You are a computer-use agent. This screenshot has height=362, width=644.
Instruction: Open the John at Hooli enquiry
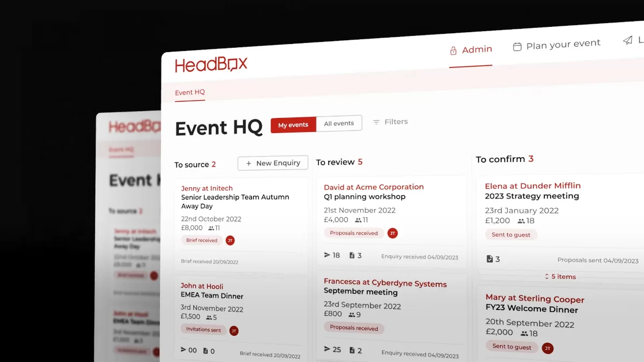[x=202, y=286]
